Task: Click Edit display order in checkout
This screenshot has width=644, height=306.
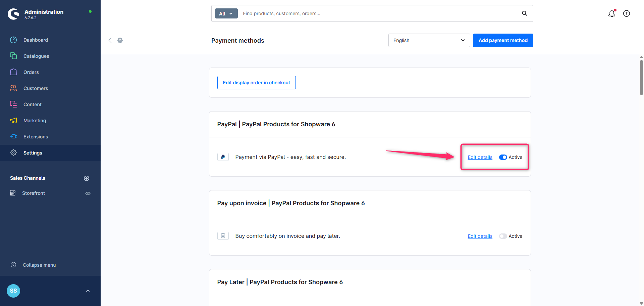Action: click(256, 83)
